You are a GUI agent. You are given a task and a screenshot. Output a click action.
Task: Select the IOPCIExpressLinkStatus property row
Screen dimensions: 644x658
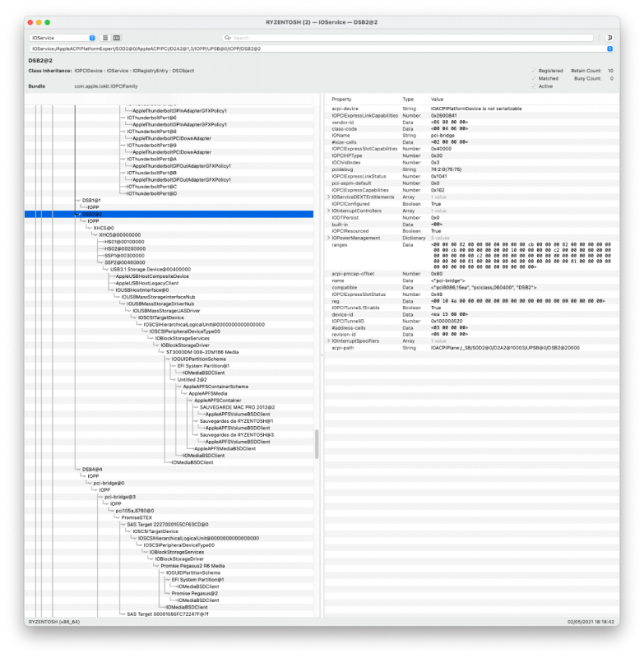[x=471, y=177]
